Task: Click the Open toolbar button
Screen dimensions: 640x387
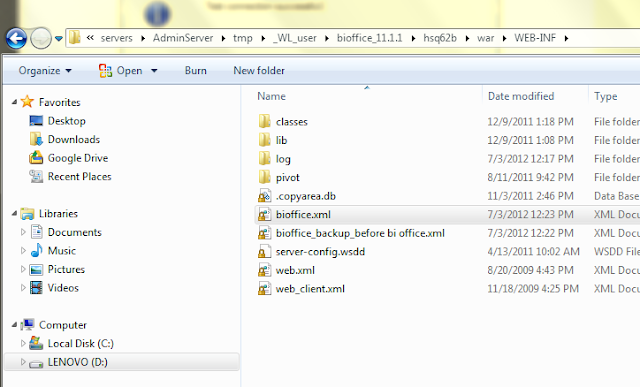Action: point(120,71)
